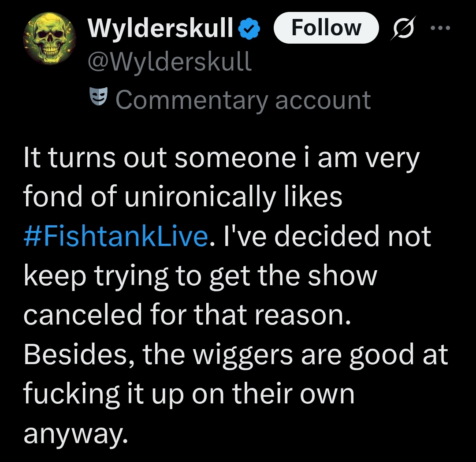Viewport: 476px width, 462px height.
Task: Open the three-dot more options menu
Action: [x=440, y=28]
